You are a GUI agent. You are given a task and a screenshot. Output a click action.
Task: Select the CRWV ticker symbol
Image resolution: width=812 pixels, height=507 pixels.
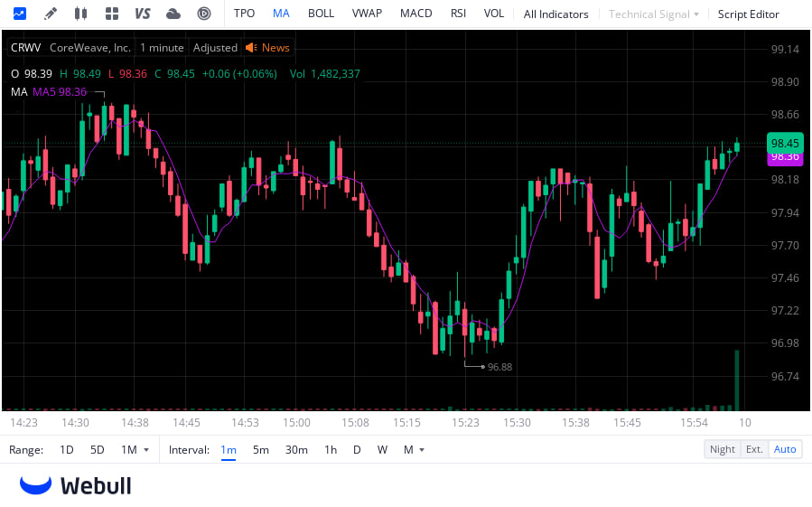click(x=26, y=48)
